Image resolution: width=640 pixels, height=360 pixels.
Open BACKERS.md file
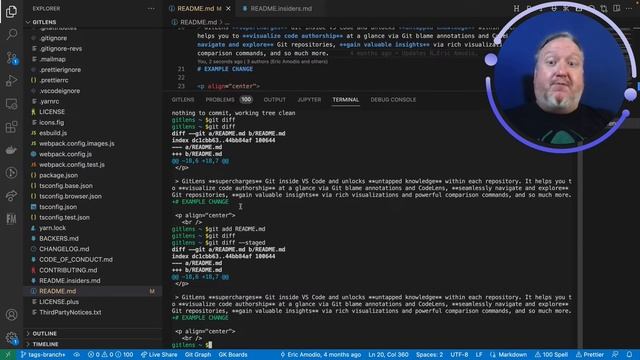pyautogui.click(x=59, y=238)
